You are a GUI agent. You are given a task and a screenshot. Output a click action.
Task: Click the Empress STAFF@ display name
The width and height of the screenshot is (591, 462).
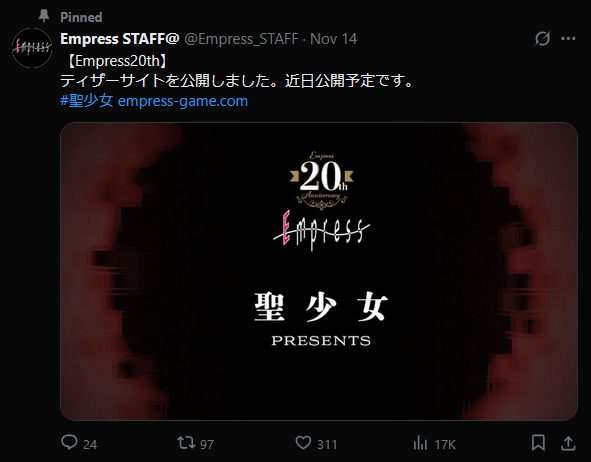pos(119,39)
